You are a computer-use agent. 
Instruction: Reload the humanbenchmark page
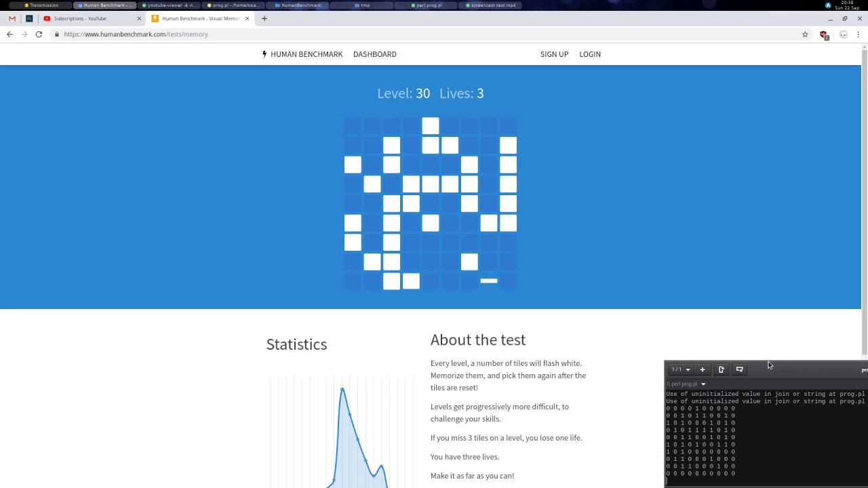point(39,34)
